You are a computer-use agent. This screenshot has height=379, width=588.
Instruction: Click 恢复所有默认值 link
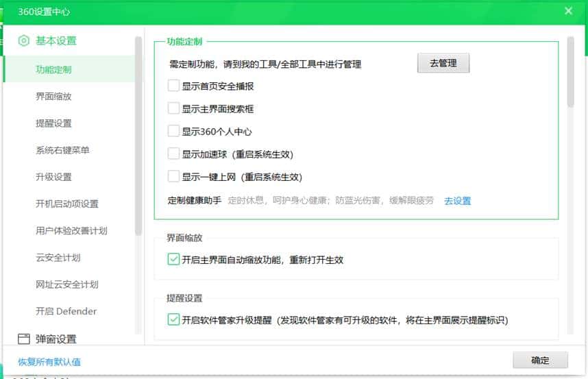[49, 362]
